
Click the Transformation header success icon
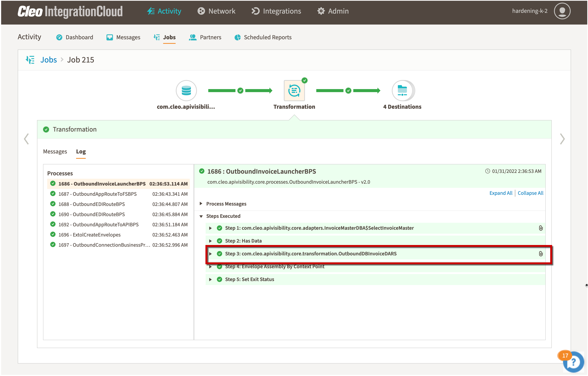tap(46, 129)
